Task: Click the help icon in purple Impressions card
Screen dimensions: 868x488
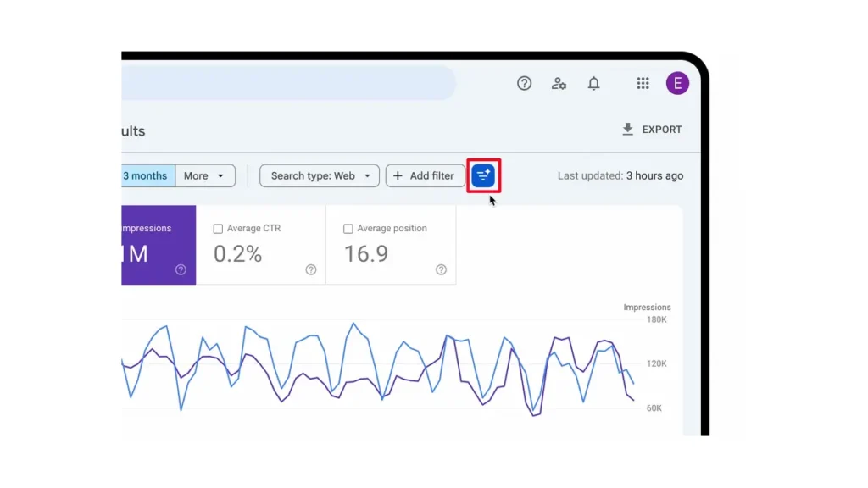Action: (181, 270)
